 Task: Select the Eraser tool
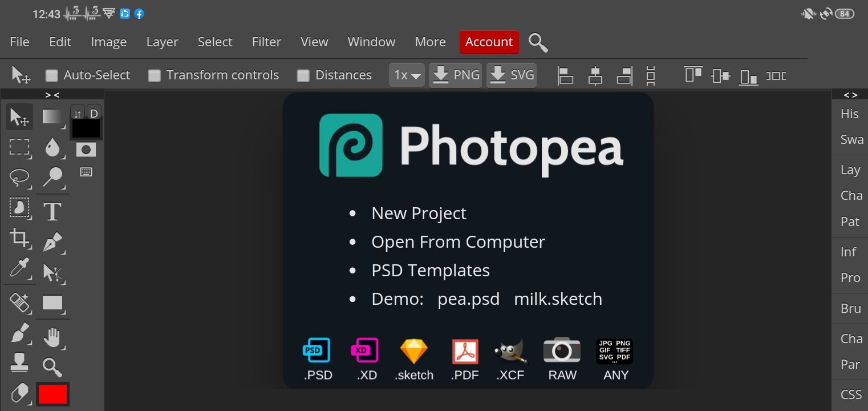pyautogui.click(x=19, y=393)
